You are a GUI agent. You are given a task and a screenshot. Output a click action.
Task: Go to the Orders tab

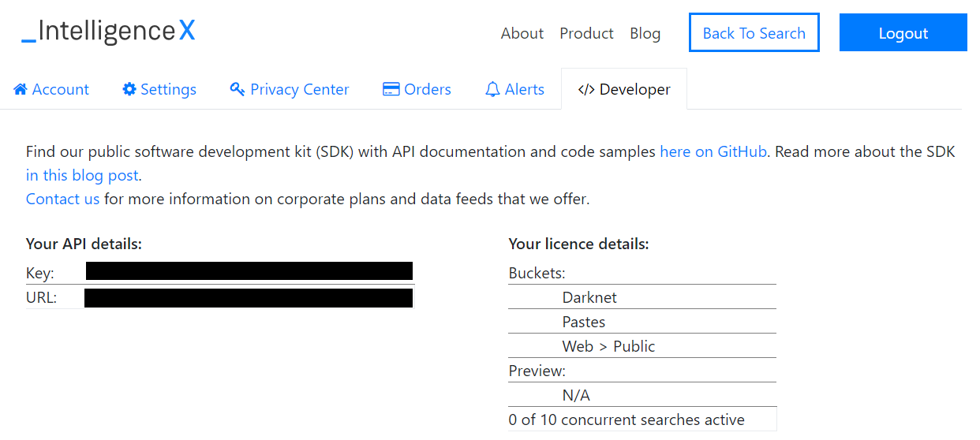point(427,89)
